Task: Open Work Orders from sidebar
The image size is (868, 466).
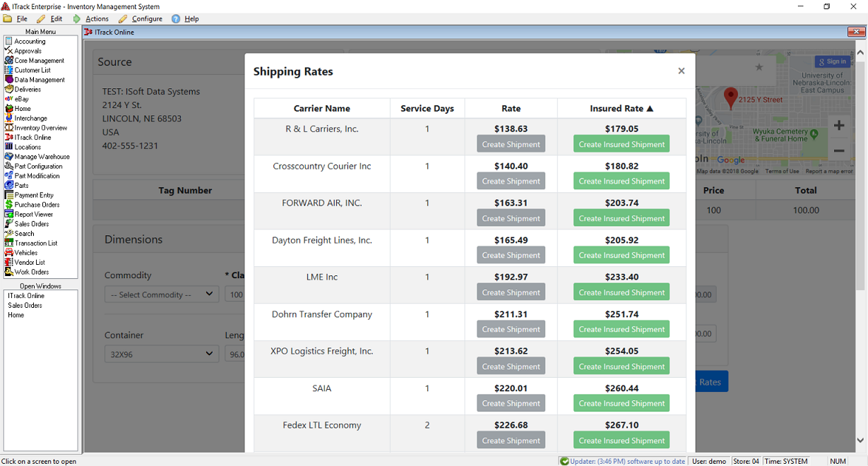Action: pyautogui.click(x=9, y=272)
